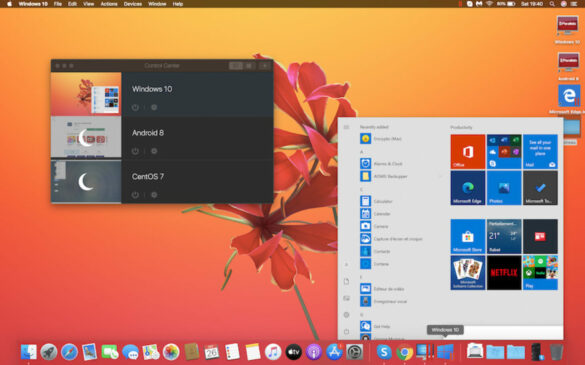This screenshot has height=365, width=585.
Task: Open the Apple menu
Action: tap(10, 4)
